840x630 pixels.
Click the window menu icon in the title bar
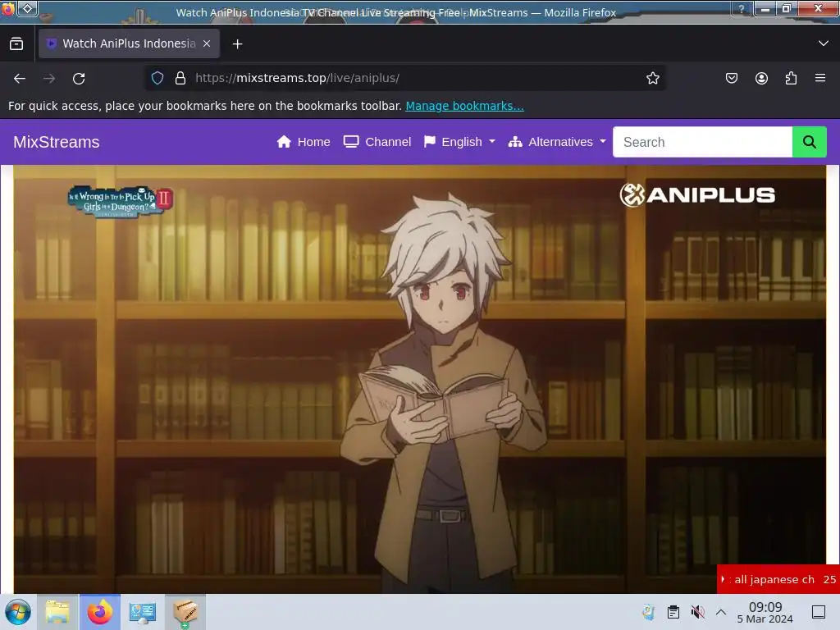[8, 9]
